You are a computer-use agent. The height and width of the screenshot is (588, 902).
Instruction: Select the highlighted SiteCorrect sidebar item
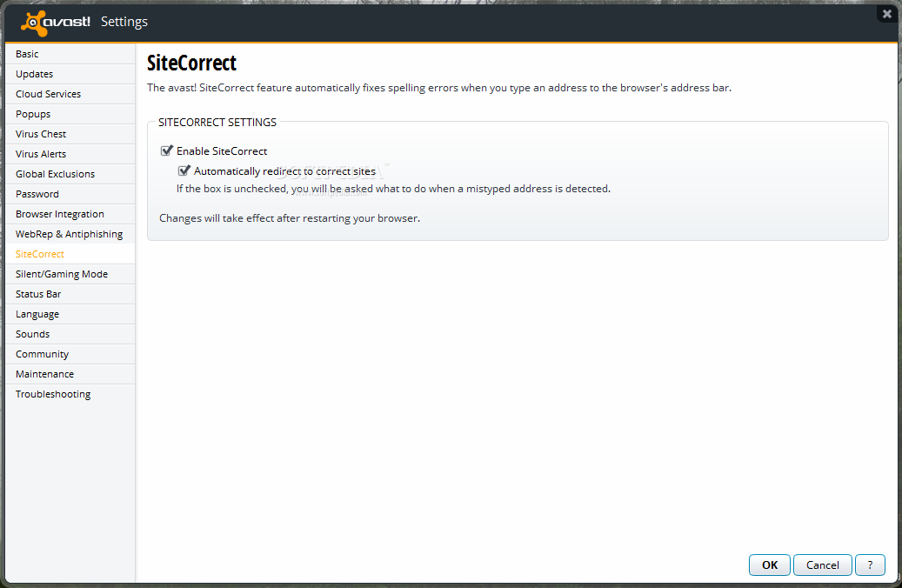(x=70, y=254)
